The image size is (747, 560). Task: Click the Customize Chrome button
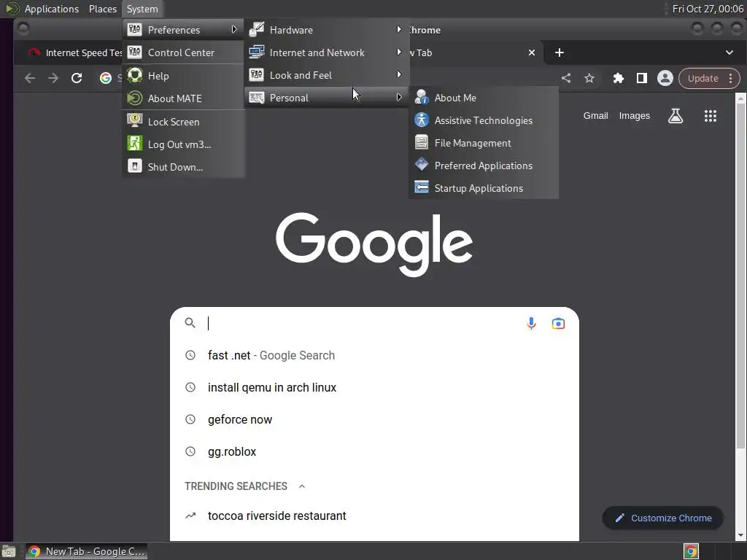tap(662, 518)
